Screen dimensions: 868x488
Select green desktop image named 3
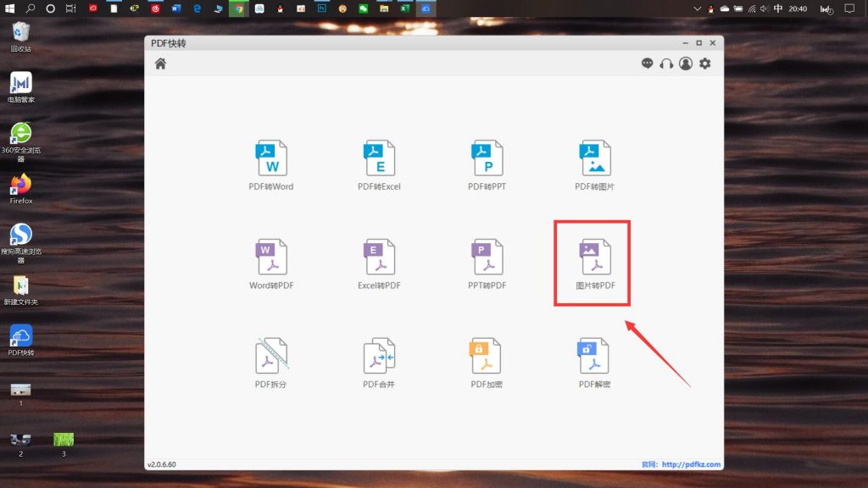click(x=64, y=446)
